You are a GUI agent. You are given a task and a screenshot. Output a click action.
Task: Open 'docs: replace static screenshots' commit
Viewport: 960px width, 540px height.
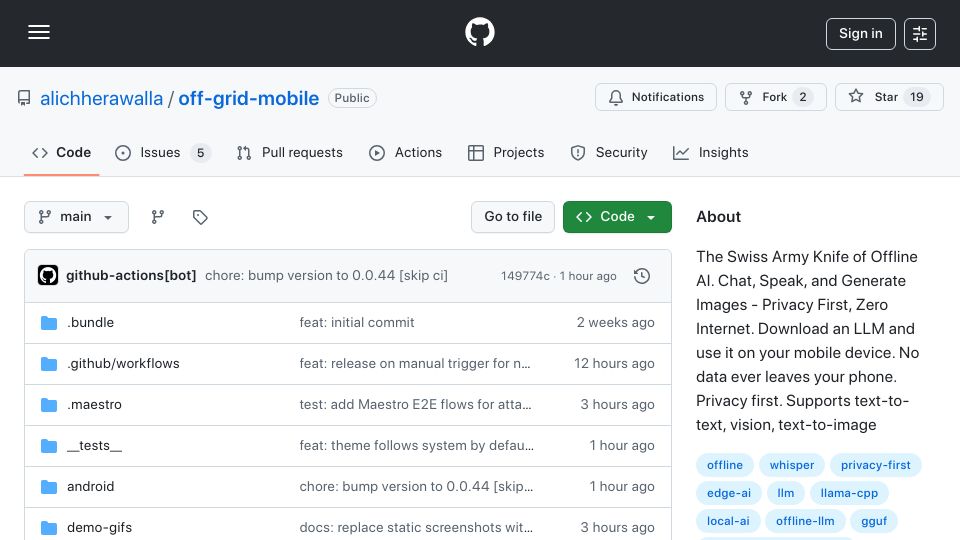click(416, 528)
